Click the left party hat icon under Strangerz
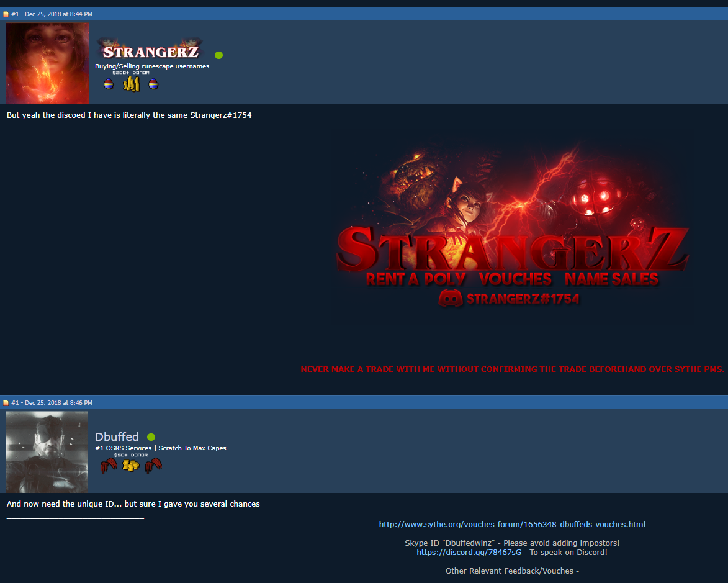The height and width of the screenshot is (583, 728). (x=109, y=84)
